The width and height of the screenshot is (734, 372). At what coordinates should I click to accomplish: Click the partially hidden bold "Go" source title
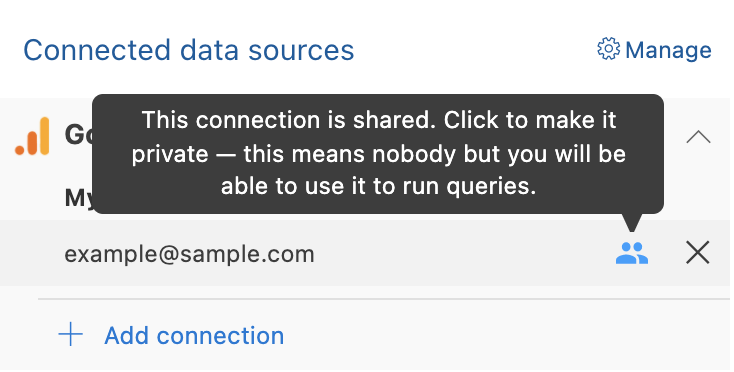point(79,136)
